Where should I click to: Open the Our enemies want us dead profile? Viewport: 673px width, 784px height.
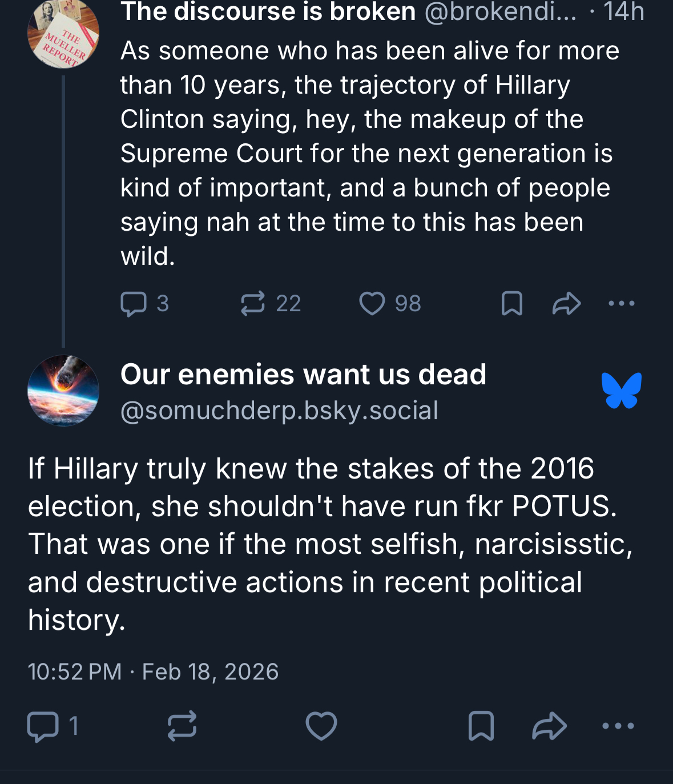[x=303, y=375]
